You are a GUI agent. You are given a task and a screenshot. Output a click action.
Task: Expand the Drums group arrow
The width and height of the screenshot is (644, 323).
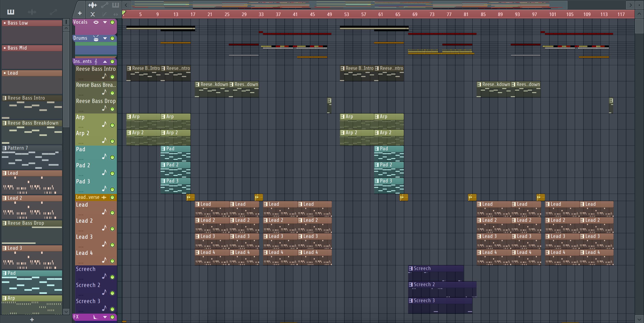(105, 38)
